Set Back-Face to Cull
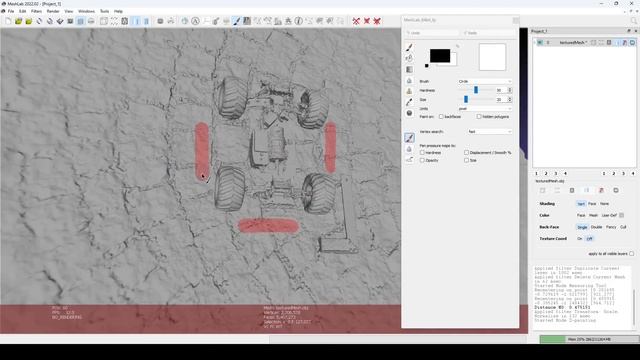 [x=623, y=227]
